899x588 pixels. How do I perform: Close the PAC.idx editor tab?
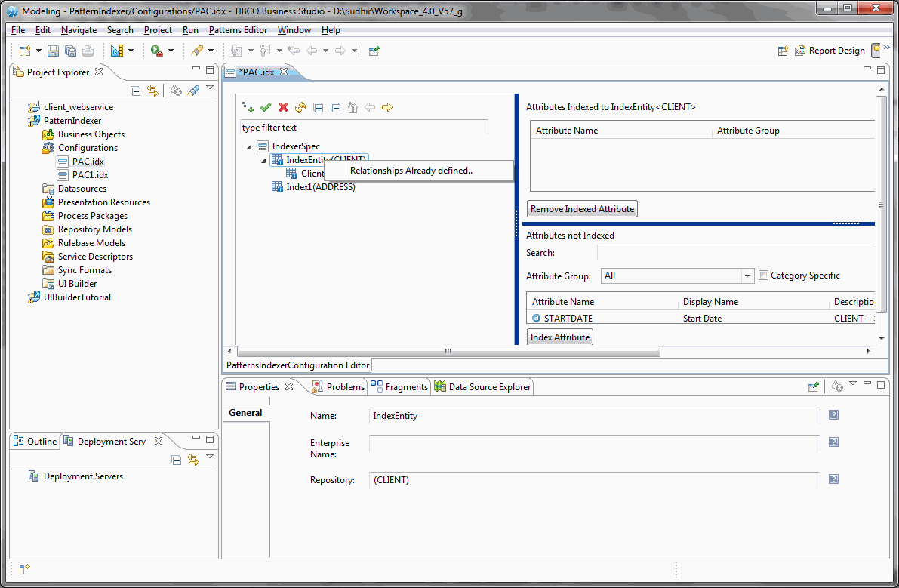pos(284,72)
